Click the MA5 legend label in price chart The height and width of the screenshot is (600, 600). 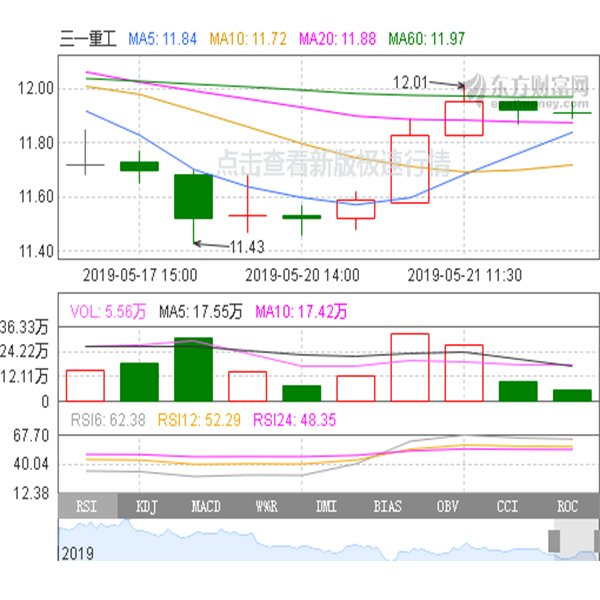164,40
